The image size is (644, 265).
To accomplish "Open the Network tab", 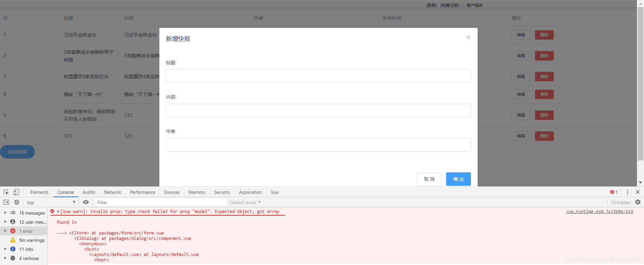I will coord(112,192).
